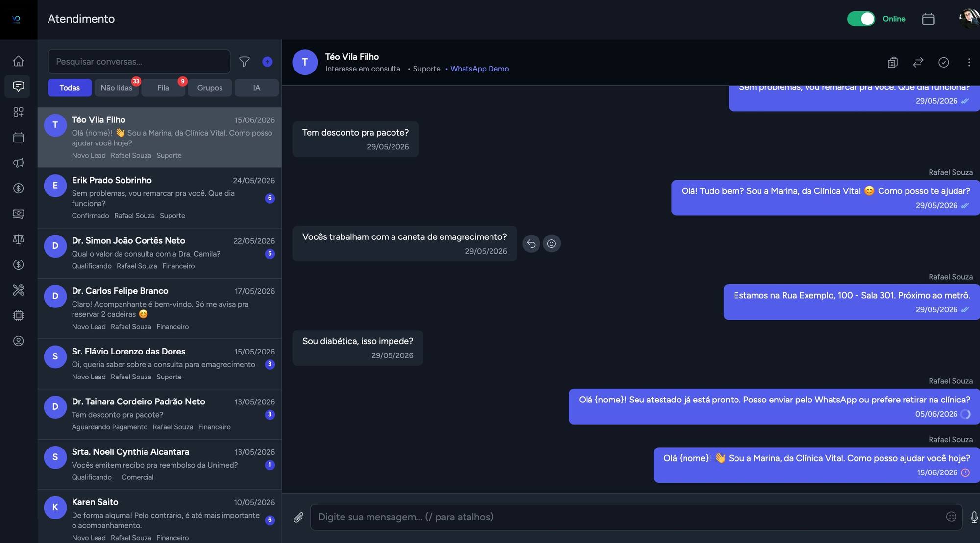Switch to the Grupos tab
This screenshot has height=543, width=980.
click(210, 88)
